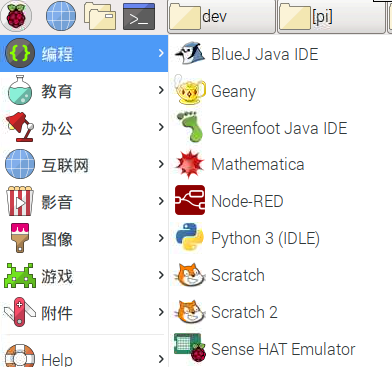392x367 pixels.
Task: Click the Help lifebuoy icon
Action: coord(20,356)
